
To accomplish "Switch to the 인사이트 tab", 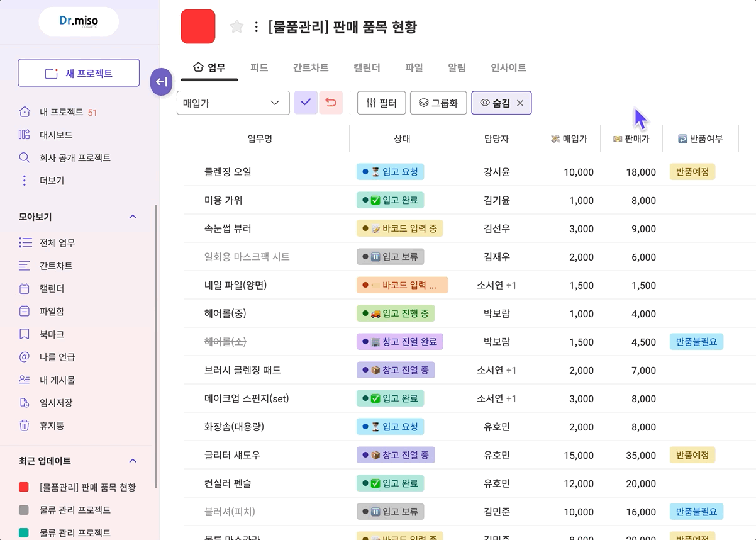I will click(x=508, y=68).
